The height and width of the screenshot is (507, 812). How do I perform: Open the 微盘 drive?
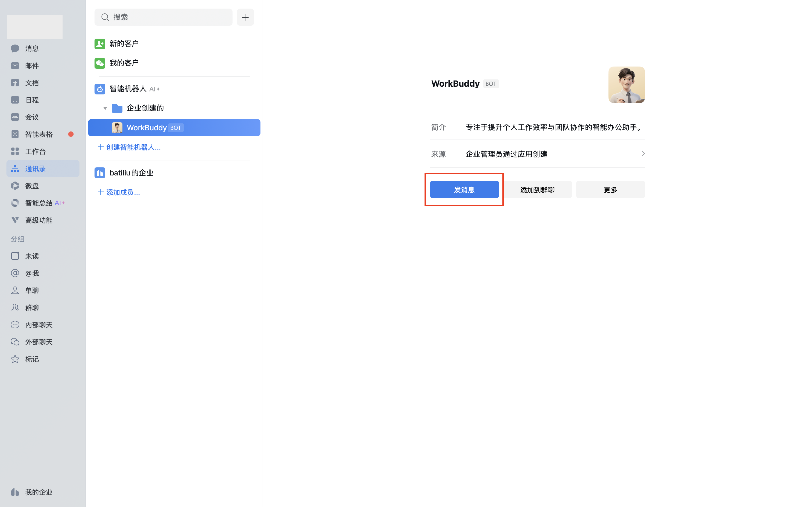pos(32,185)
